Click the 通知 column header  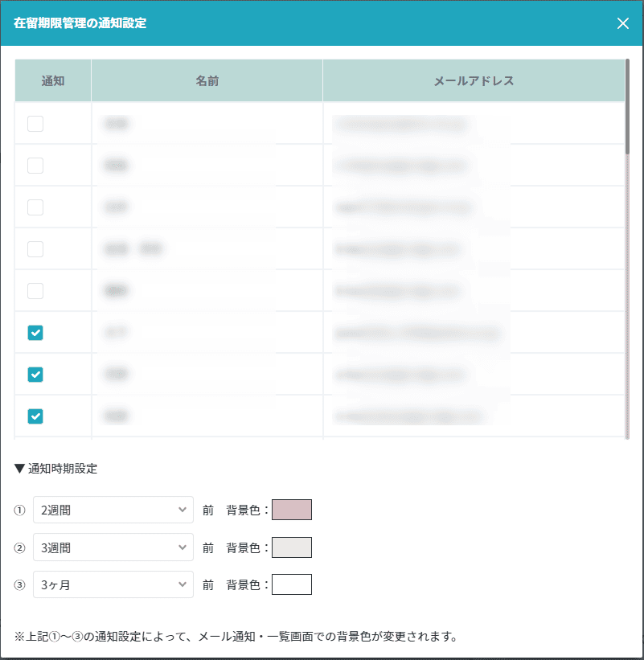click(53, 81)
